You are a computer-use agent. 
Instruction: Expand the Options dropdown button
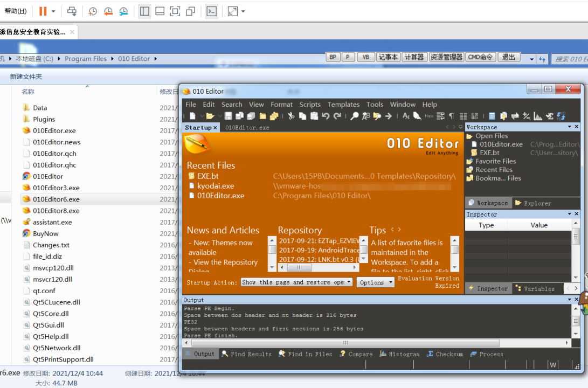(375, 282)
